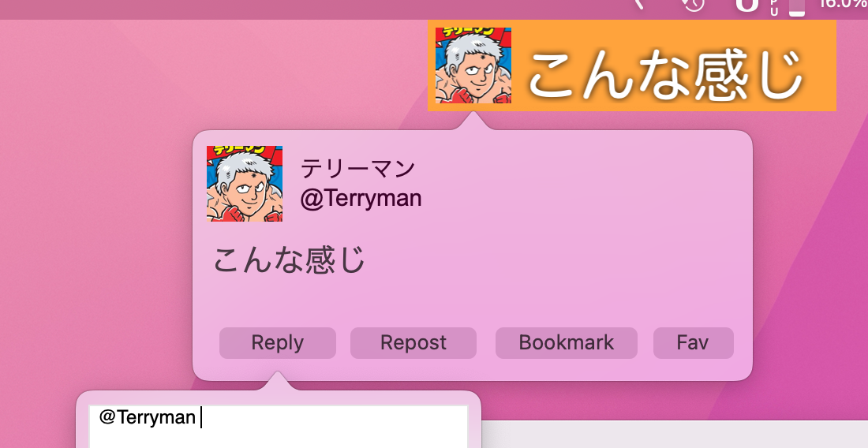Open the Time Machine menu bar icon
868x448 pixels.
click(694, 5)
